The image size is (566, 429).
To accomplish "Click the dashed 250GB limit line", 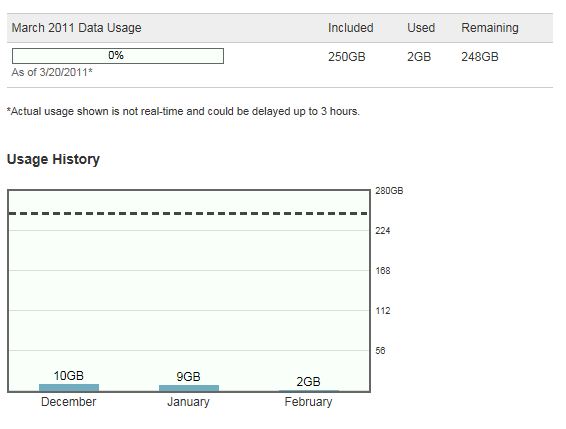I will pos(188,213).
